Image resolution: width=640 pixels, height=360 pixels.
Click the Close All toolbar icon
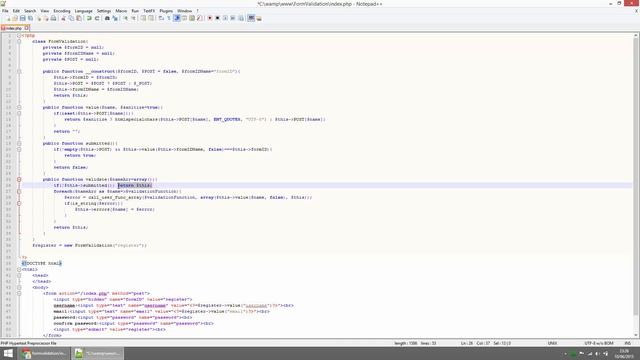click(46, 18)
